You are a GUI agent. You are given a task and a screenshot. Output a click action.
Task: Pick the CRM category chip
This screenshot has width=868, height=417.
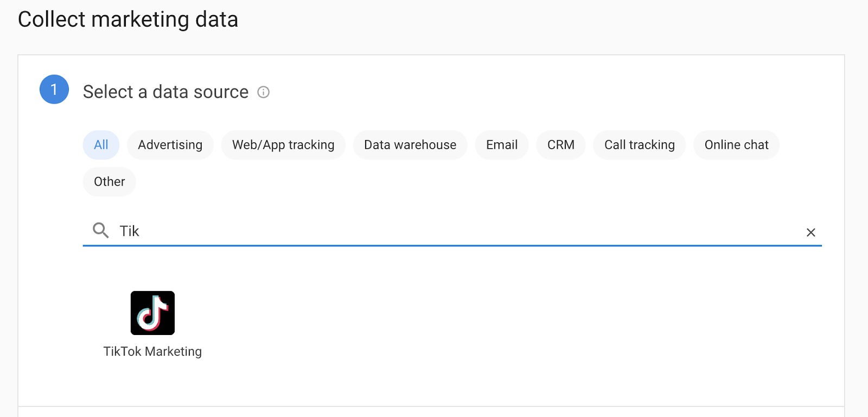pyautogui.click(x=560, y=145)
